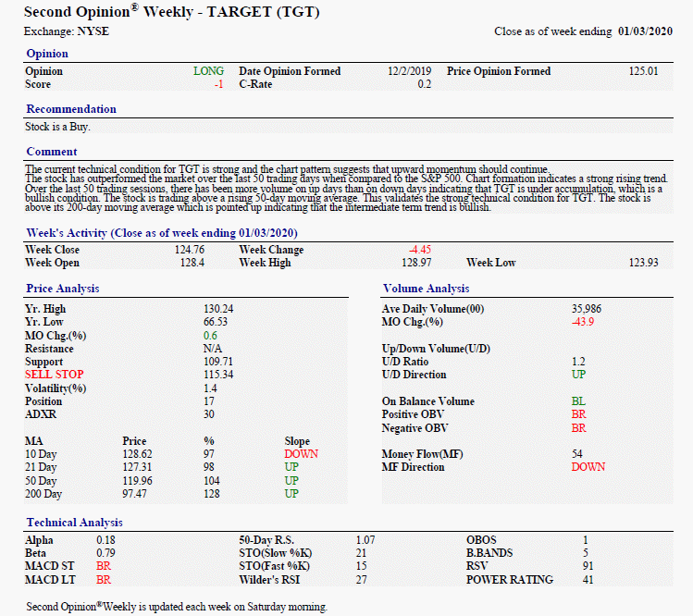The image size is (693, 616).
Task: Click the red volume MO Chg value -43.9
Action: click(583, 322)
